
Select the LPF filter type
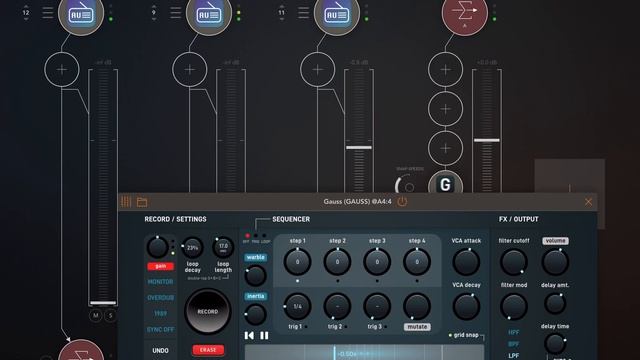[513, 356]
